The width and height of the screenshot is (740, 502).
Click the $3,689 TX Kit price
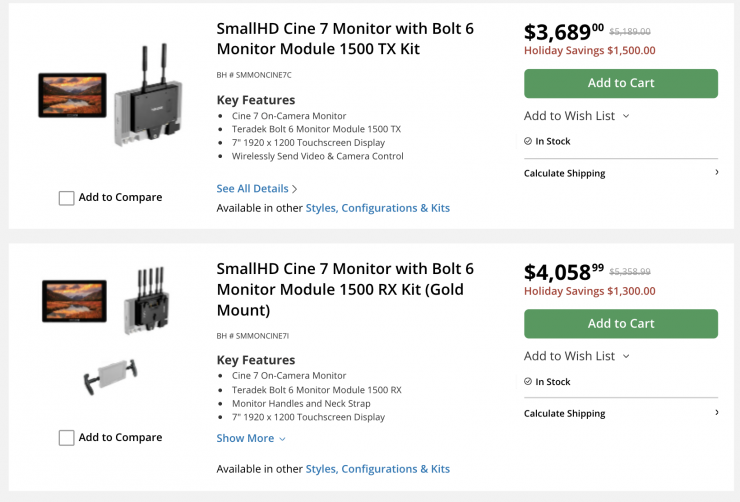[x=564, y=33]
